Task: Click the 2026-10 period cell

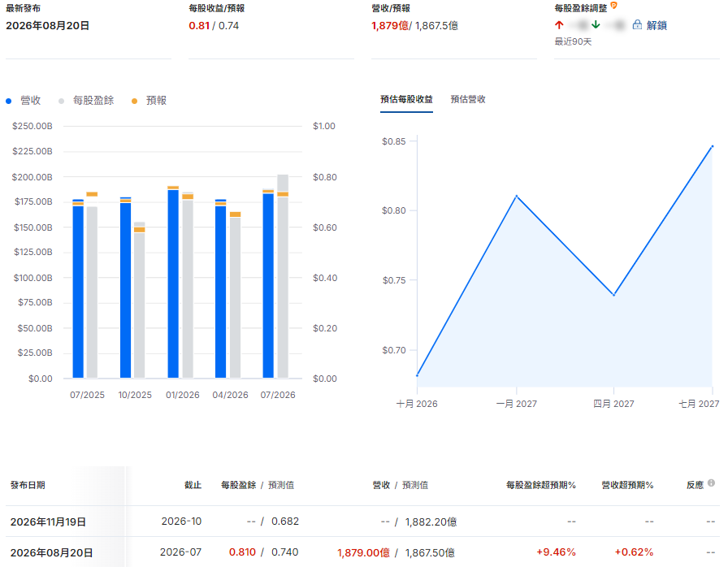Action: coord(181,522)
